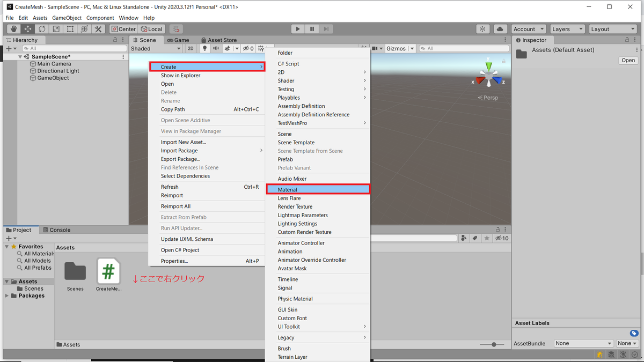Collapse the Favorites group in Project
Image resolution: width=644 pixels, height=362 pixels.
point(7,247)
